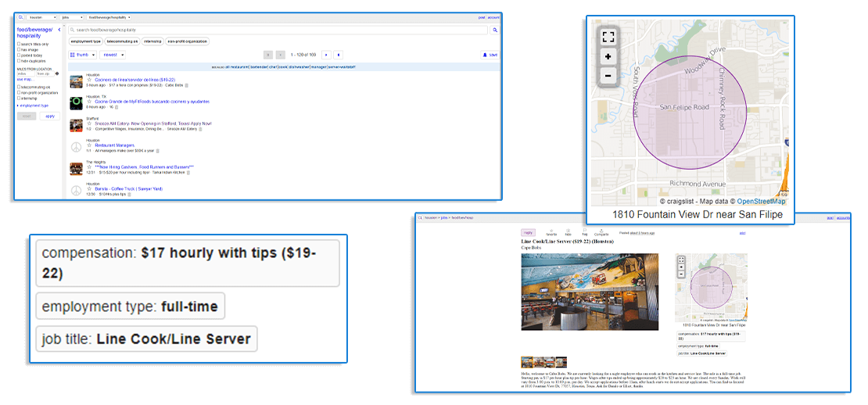This screenshot has height=405, width=868.
Task: Star the Now Hiring Cashiers listing
Action: coord(89,167)
